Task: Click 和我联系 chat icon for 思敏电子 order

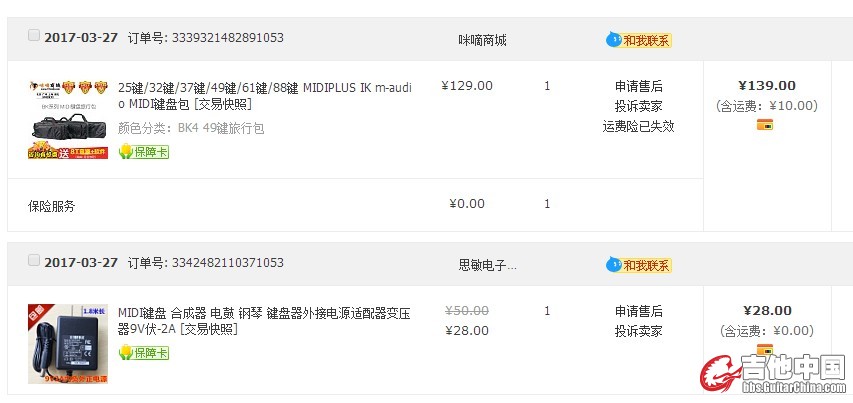Action: pos(639,265)
